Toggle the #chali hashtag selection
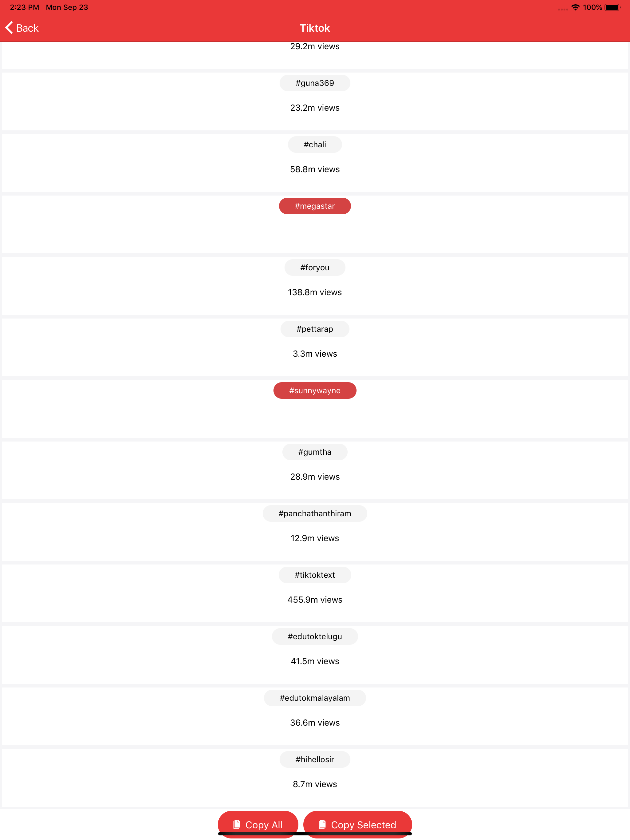The image size is (630, 840). coord(315,144)
